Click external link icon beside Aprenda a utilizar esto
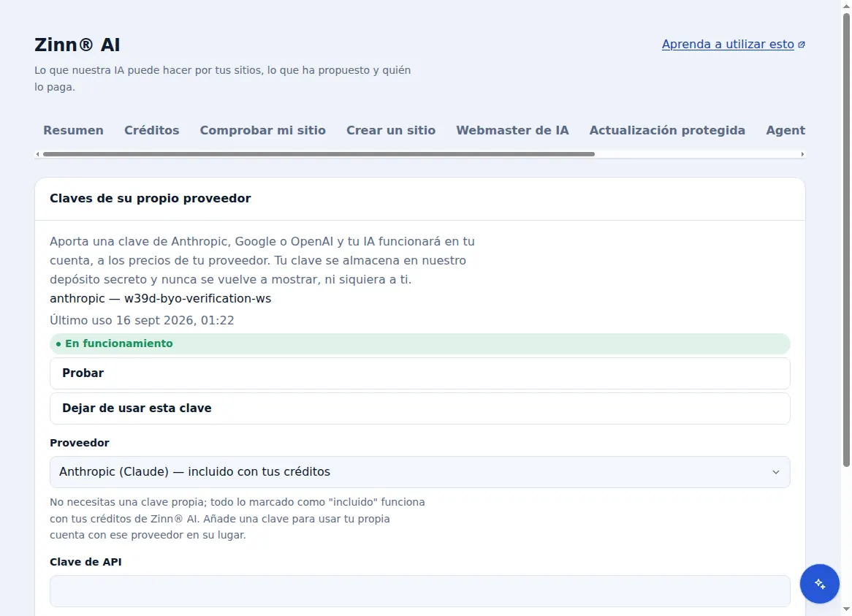Viewport: 852px width, 616px height. pyautogui.click(x=802, y=45)
